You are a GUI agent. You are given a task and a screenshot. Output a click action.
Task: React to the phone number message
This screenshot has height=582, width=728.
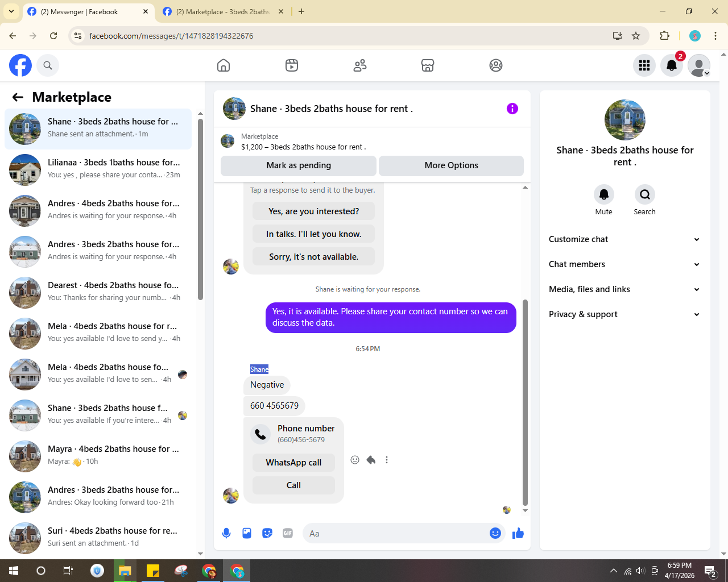pos(355,460)
